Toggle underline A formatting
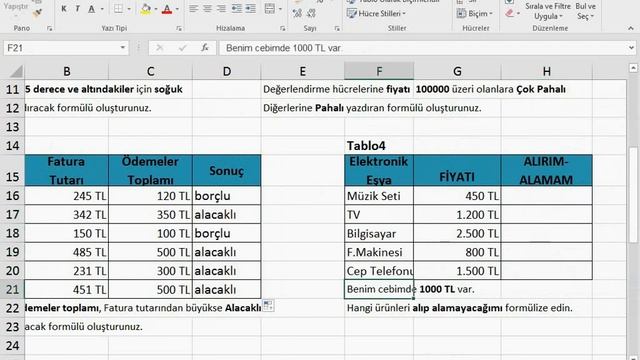 91,9
